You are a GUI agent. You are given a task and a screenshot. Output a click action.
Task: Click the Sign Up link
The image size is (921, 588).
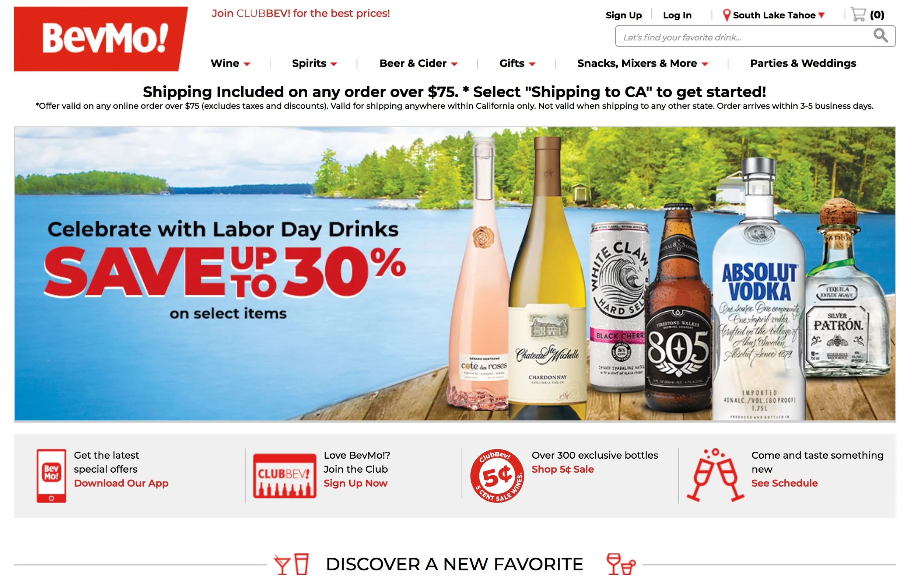click(x=623, y=15)
